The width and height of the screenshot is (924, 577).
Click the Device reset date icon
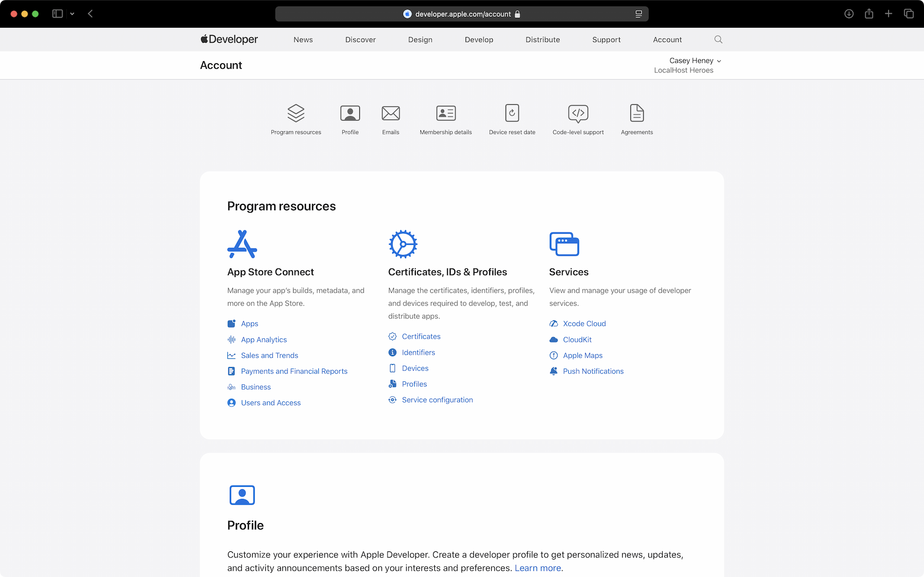(512, 113)
